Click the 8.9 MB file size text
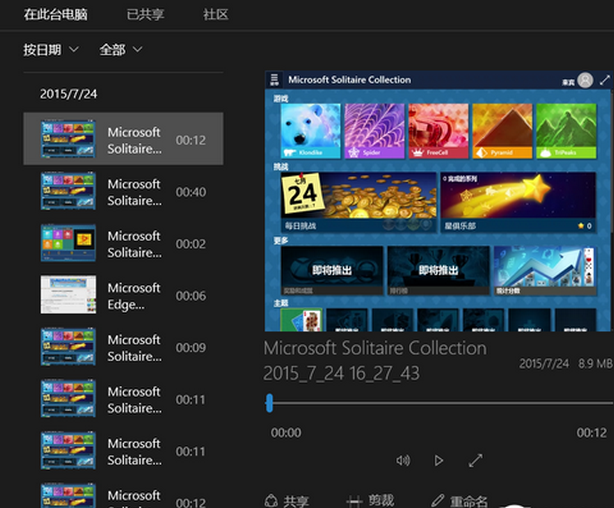 coord(595,364)
